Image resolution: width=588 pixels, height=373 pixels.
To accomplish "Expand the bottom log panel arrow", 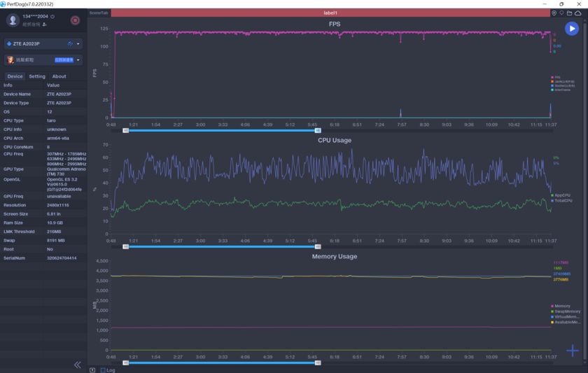I will [92, 370].
